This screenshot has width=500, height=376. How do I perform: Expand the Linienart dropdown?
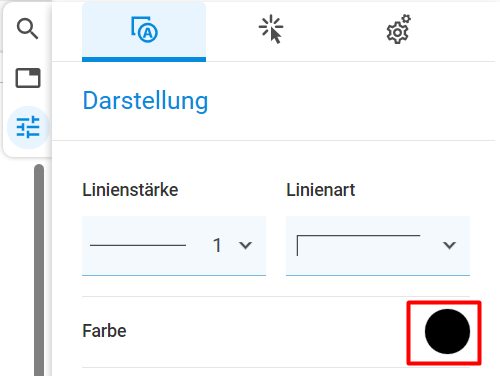point(378,246)
